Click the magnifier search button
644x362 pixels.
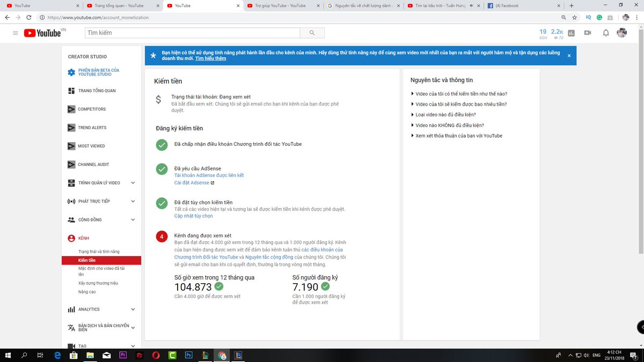click(x=312, y=33)
